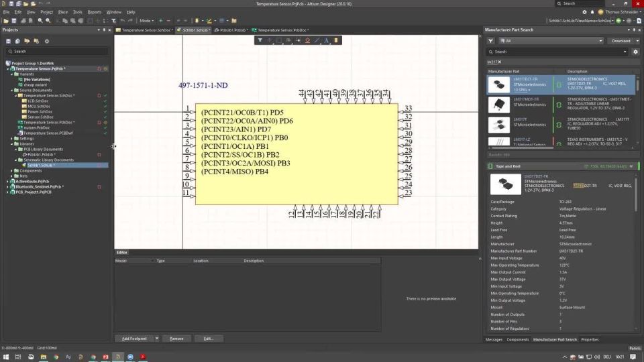
Task: Click the place text A icon in canvas toolbar
Action: point(327,40)
